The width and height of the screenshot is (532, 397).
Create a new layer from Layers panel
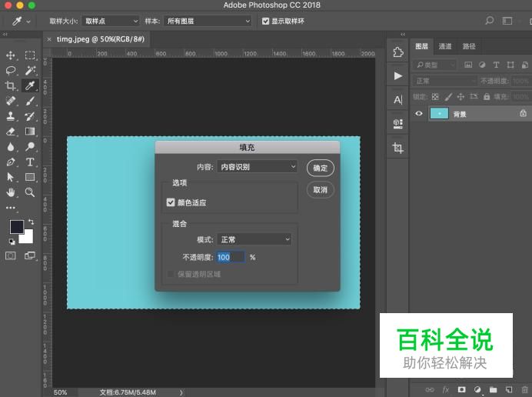(x=509, y=389)
